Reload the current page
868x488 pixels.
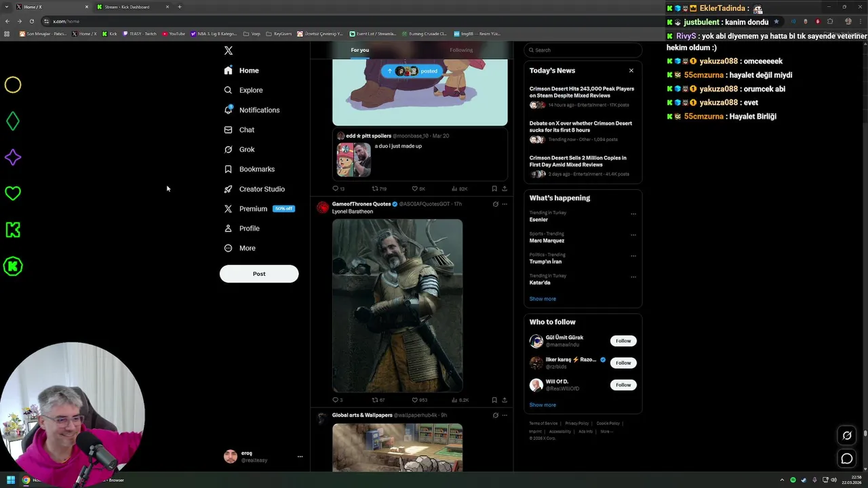[x=31, y=22]
